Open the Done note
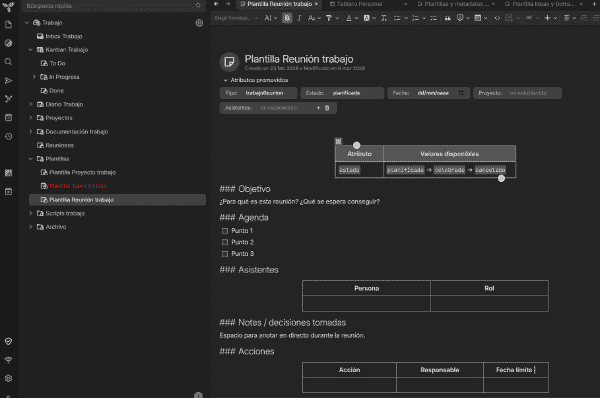This screenshot has height=398, width=600. 56,91
